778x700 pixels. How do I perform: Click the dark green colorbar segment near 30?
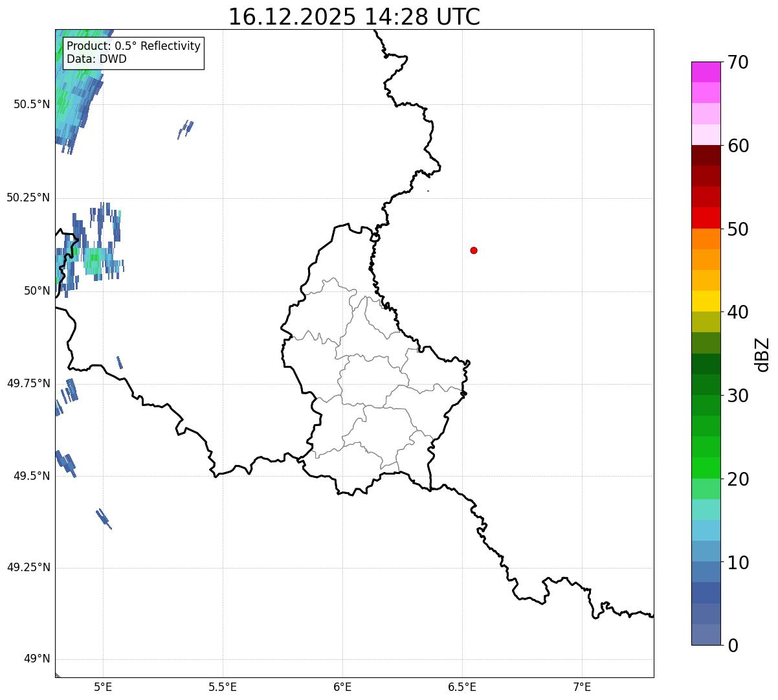point(706,385)
